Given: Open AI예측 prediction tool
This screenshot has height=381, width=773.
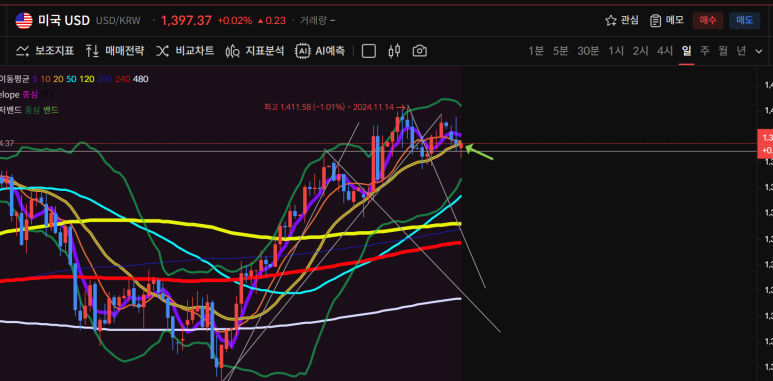Looking at the screenshot, I should coord(320,51).
